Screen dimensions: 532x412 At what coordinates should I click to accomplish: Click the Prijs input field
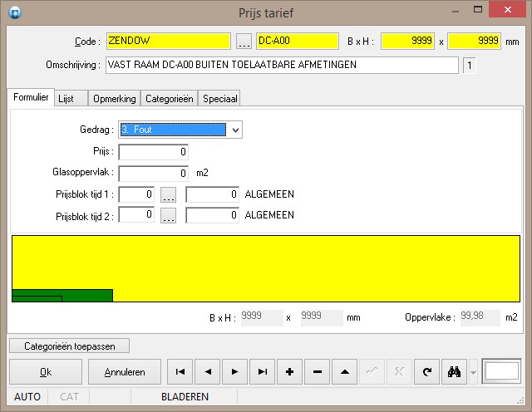pyautogui.click(x=153, y=152)
